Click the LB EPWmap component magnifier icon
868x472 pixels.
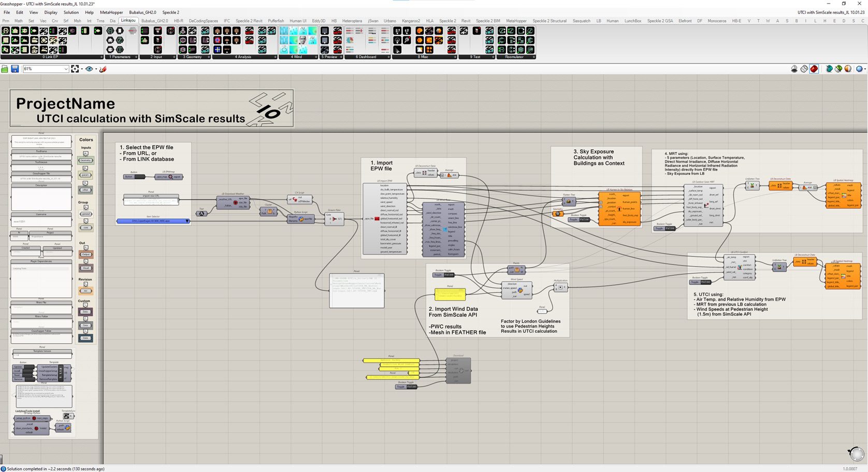click(x=170, y=177)
